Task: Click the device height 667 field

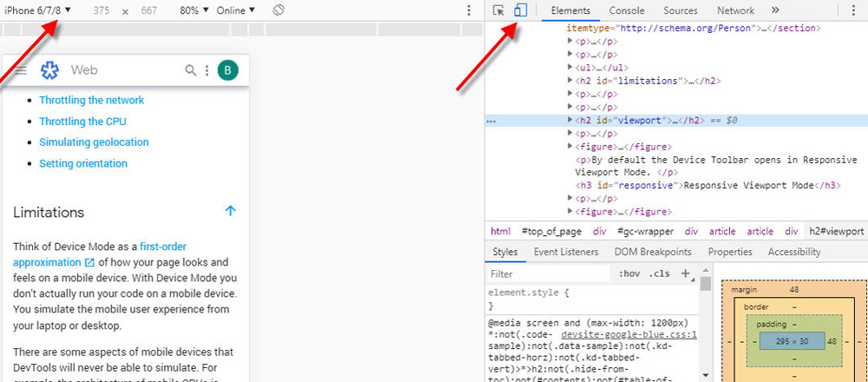Action: (149, 10)
